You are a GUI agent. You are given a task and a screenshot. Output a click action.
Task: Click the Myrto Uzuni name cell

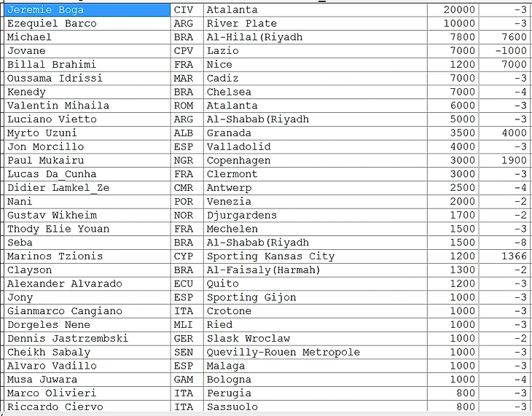tap(87, 133)
